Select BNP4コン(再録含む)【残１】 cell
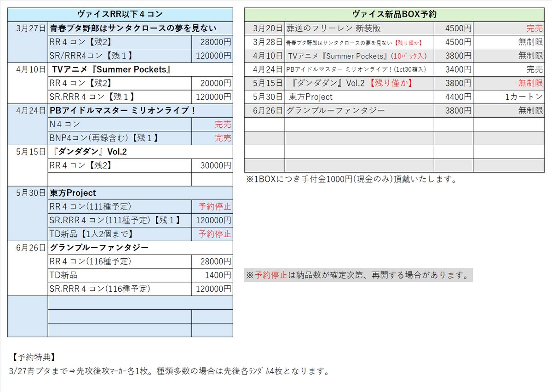This screenshot has width=552, height=392. pos(120,138)
